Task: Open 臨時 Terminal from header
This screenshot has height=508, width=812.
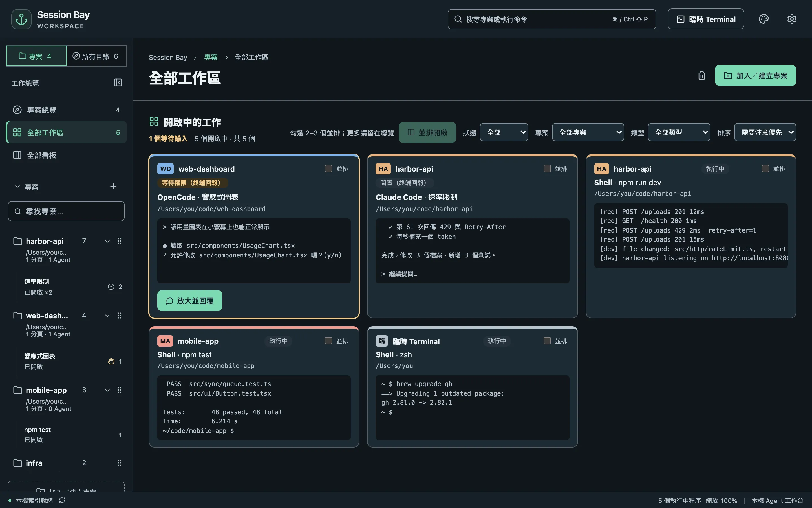Action: pos(706,19)
